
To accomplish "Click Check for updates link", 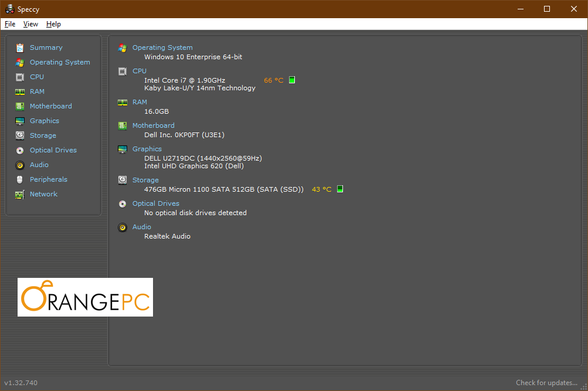I will pyautogui.click(x=546, y=383).
